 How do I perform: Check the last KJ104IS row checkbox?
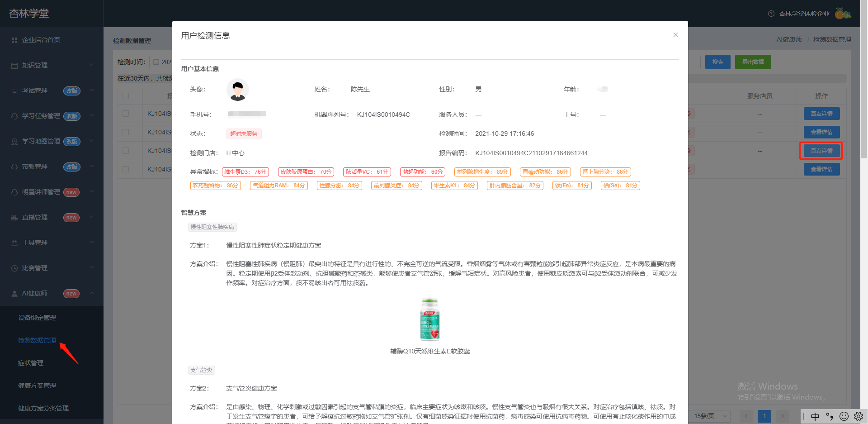click(126, 169)
